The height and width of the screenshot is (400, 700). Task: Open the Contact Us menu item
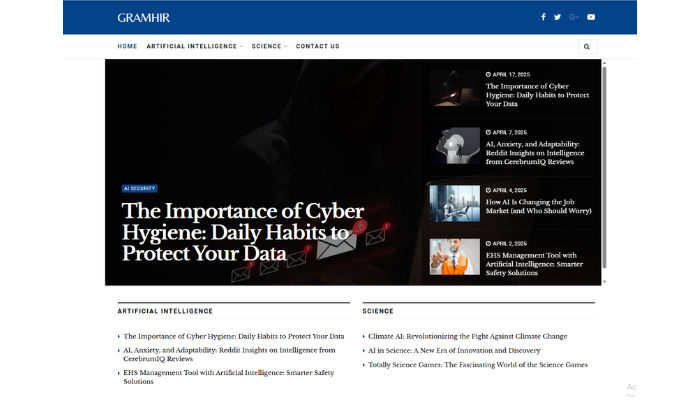pos(317,46)
